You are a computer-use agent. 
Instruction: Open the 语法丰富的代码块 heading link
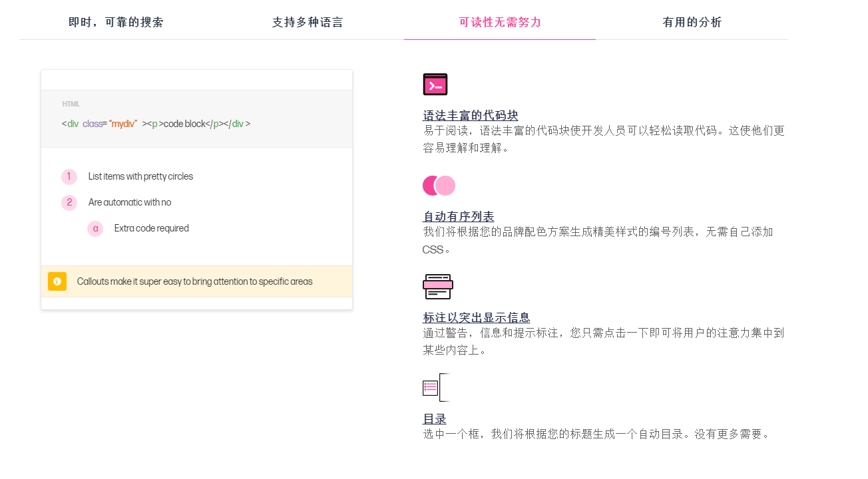(x=470, y=116)
